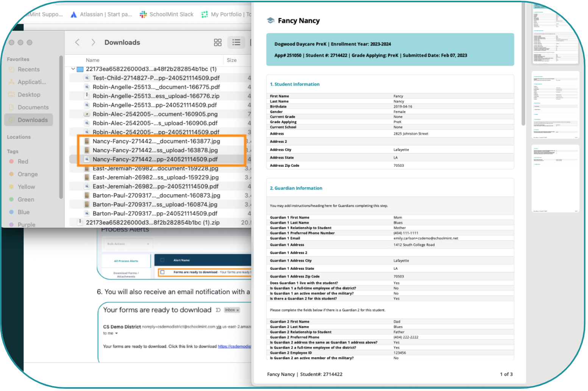Screen dimensions: 588x391
Task: Switch Finder to icon grid view
Action: pyautogui.click(x=217, y=42)
